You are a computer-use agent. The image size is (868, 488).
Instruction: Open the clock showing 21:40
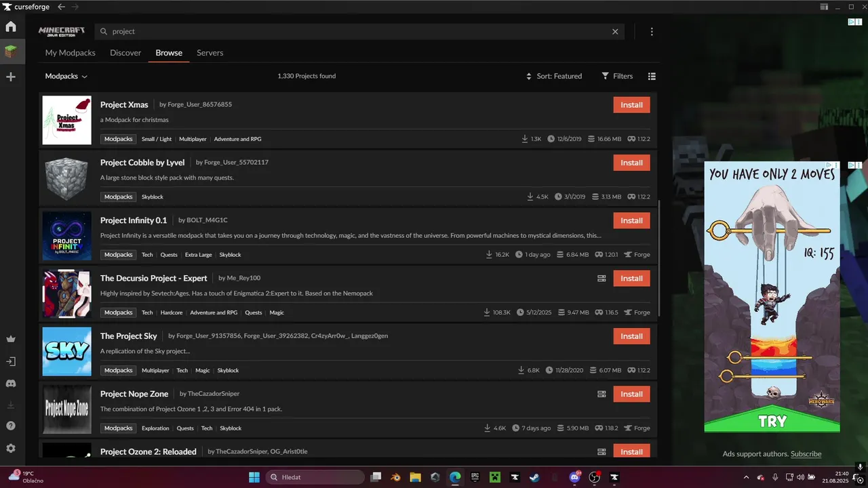coord(835,477)
